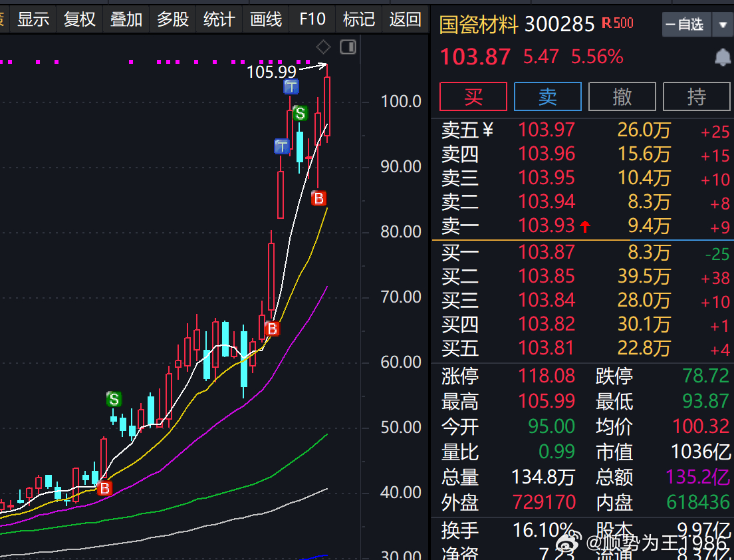The image size is (734, 560).
Task: Click the blue 卖 sell button
Action: click(x=548, y=96)
